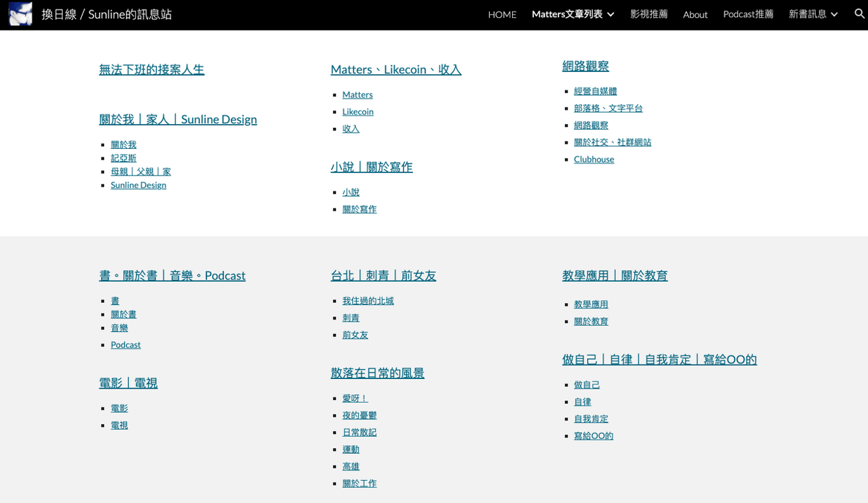Open the 影視推薦 menu item

[649, 14]
